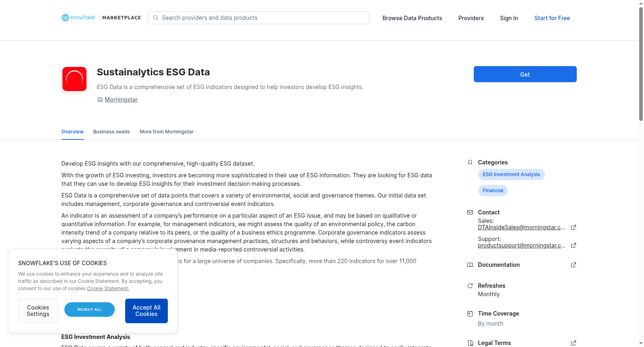Click the book icon beside Documentation
The image size is (644, 347).
point(470,265)
